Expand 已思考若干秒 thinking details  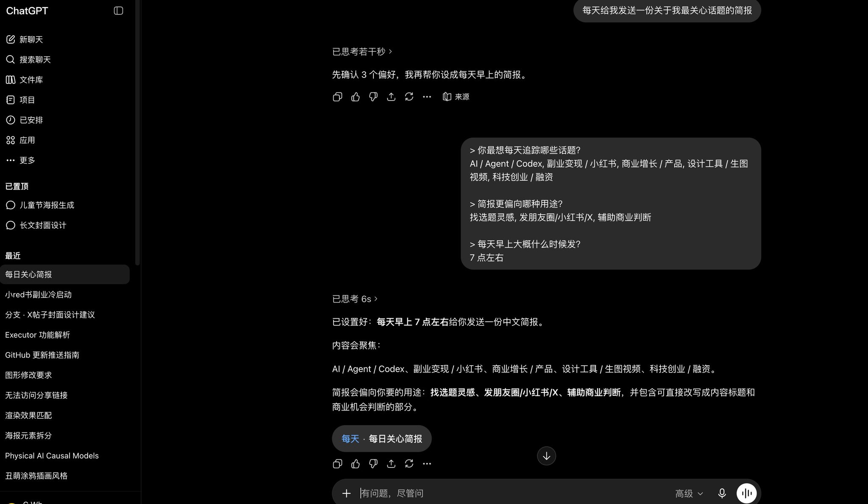pos(362,52)
